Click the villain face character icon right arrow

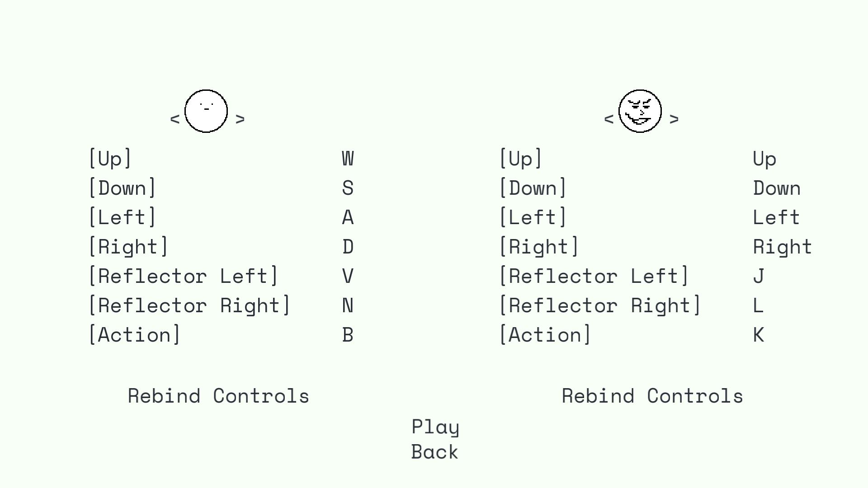(674, 118)
